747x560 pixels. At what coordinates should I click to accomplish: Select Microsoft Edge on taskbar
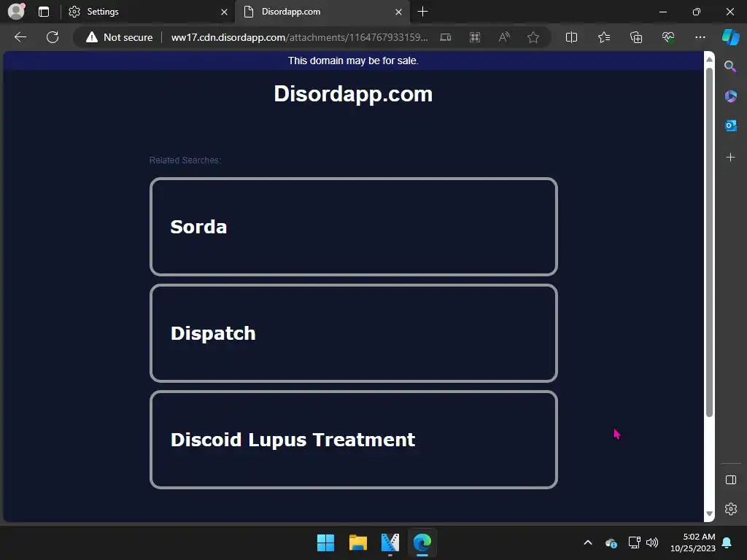[x=422, y=542]
